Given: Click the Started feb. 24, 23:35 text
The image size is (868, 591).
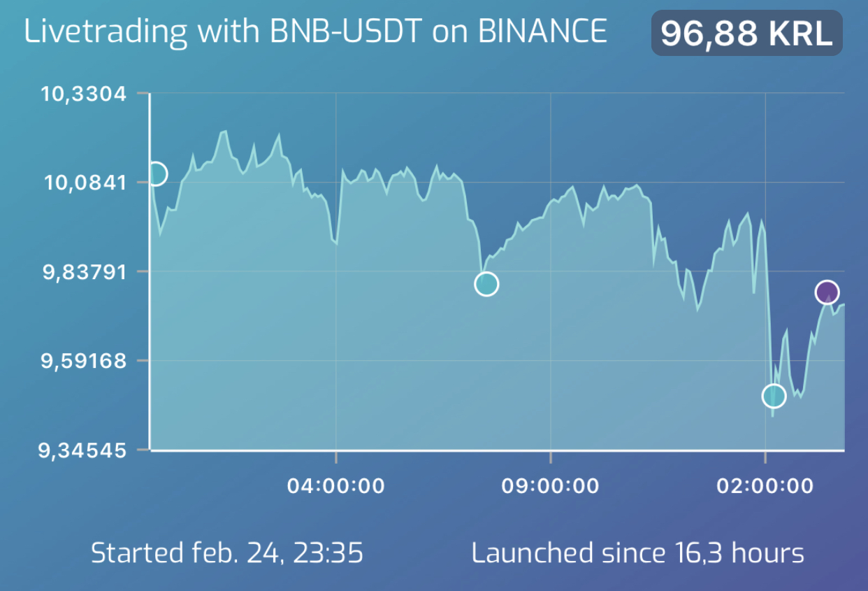Looking at the screenshot, I should click(x=227, y=553).
